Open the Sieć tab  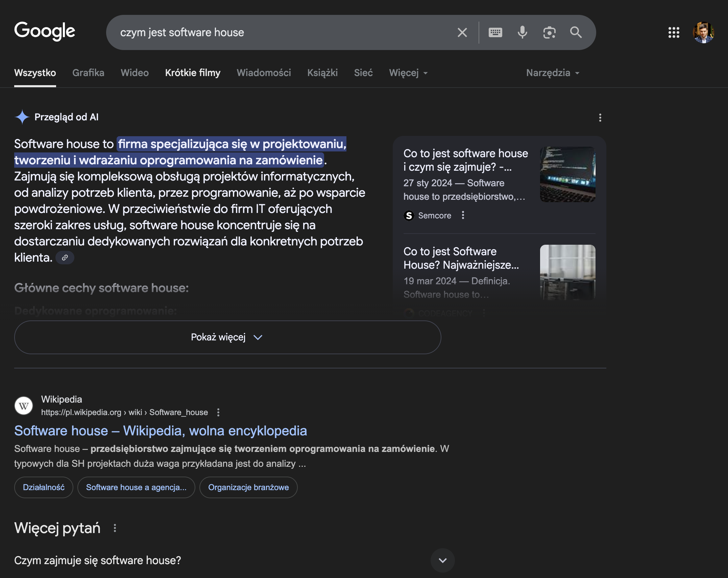pyautogui.click(x=363, y=73)
